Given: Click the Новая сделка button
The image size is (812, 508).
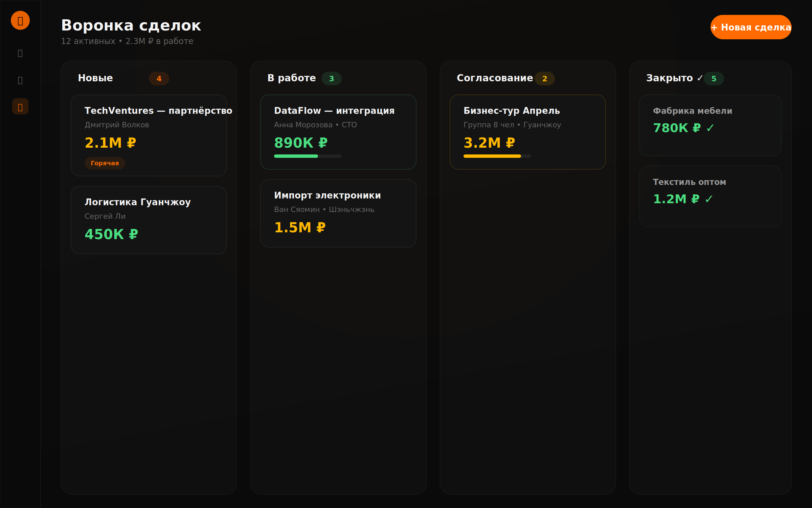Looking at the screenshot, I should [751, 27].
